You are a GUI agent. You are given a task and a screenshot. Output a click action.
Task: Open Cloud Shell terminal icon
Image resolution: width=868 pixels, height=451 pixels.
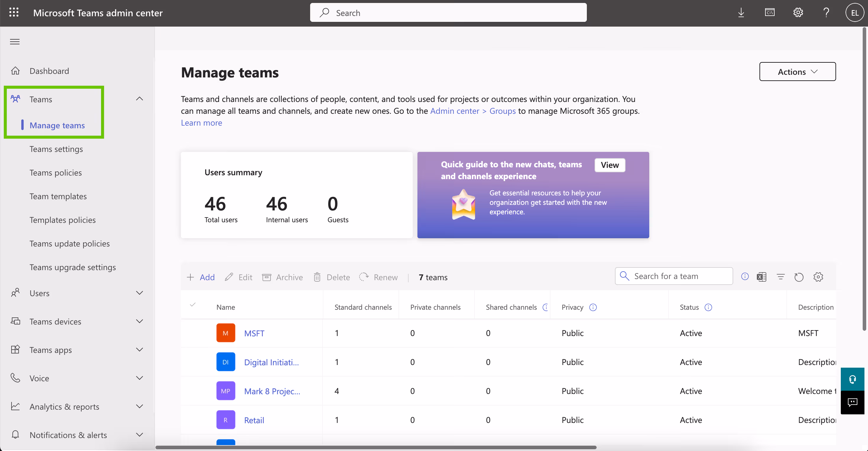point(770,13)
